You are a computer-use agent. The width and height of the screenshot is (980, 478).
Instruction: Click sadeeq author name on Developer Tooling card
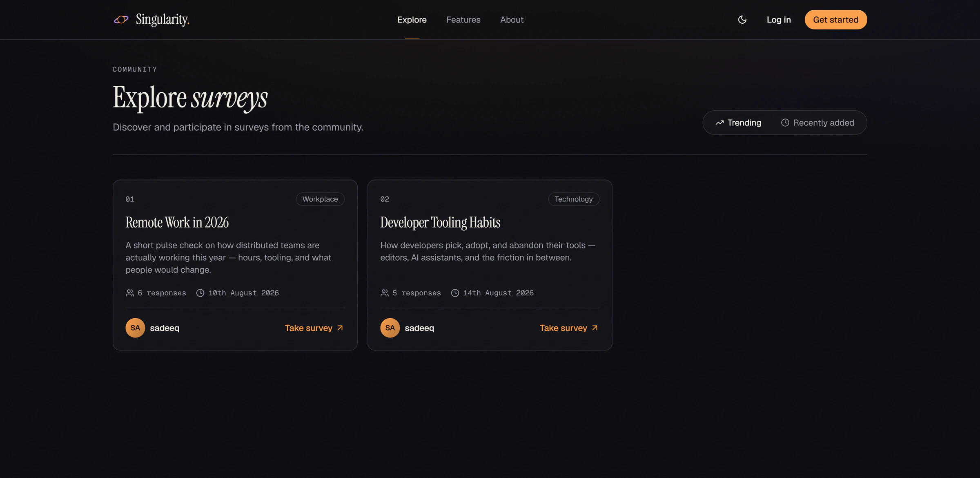[419, 328]
